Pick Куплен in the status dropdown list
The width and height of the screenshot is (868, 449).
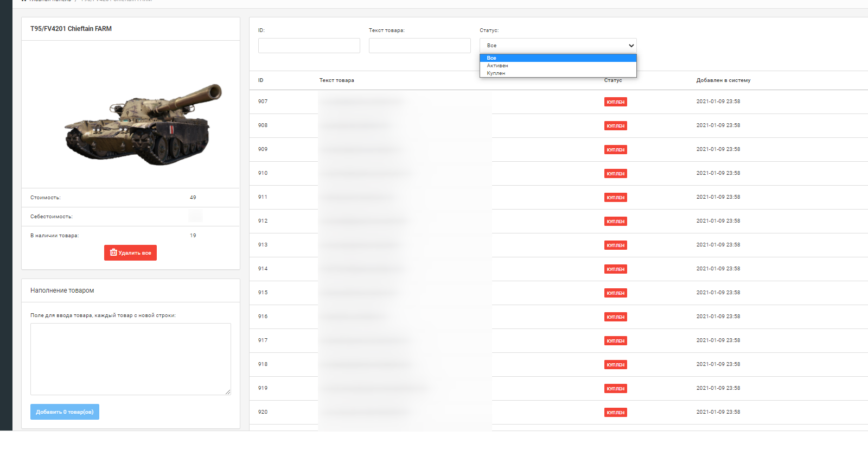496,73
